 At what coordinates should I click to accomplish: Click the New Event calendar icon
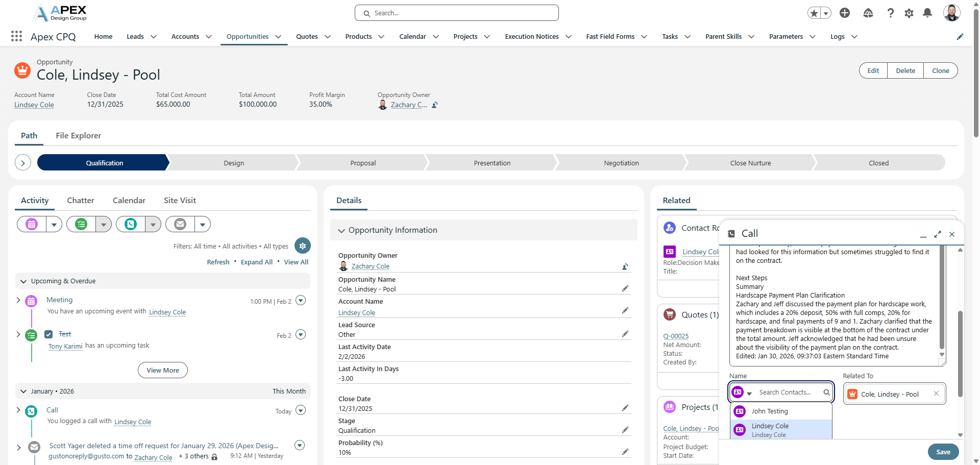[32, 224]
